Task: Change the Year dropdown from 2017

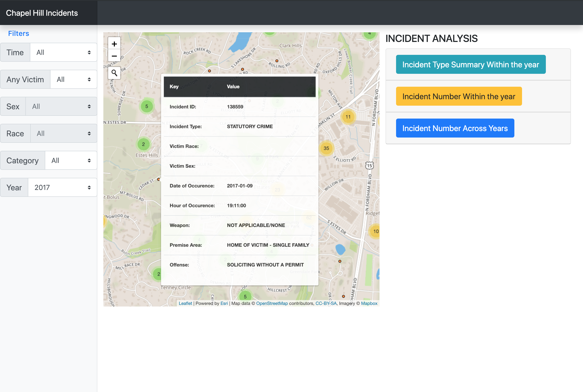Action: coord(62,187)
